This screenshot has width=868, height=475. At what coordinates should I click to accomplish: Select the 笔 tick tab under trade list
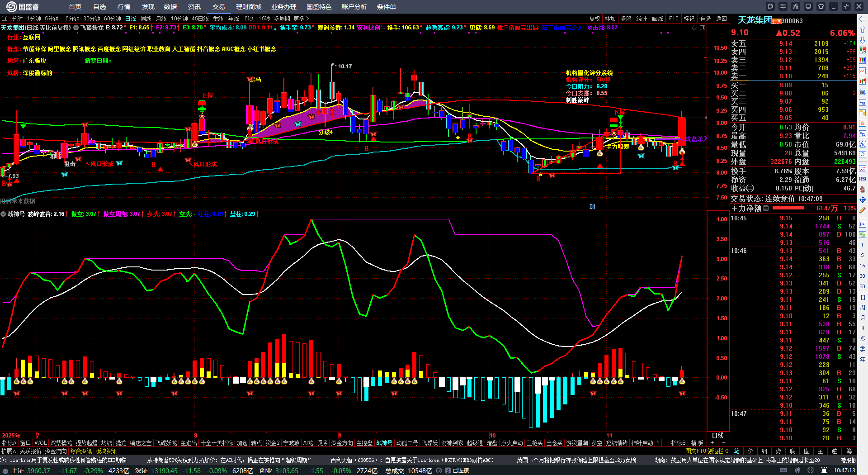(736, 451)
